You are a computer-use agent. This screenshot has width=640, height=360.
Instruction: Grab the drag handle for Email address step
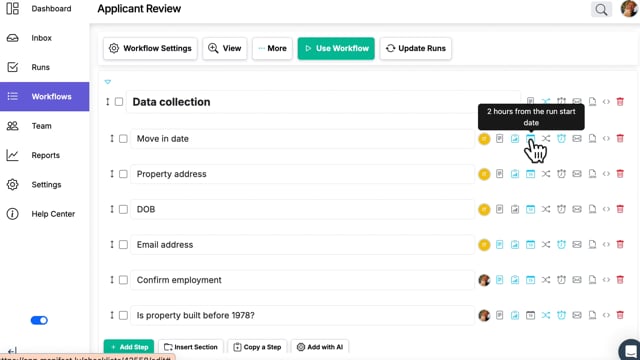tap(112, 244)
